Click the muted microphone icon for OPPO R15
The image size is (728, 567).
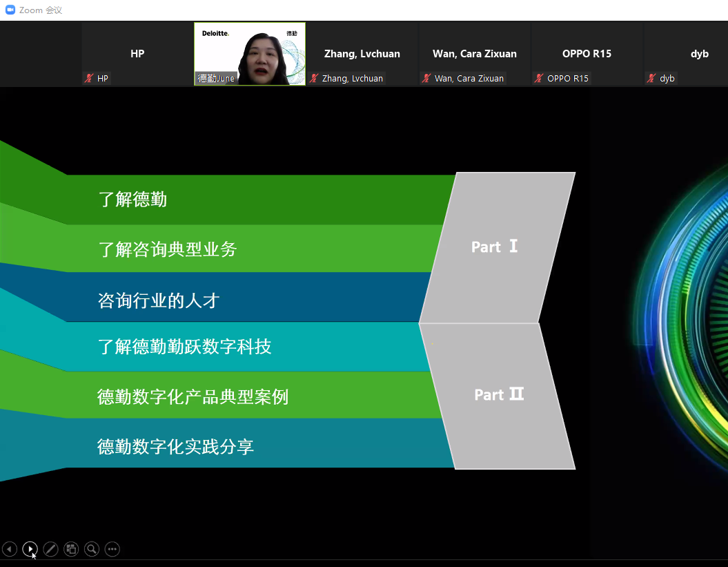point(539,79)
